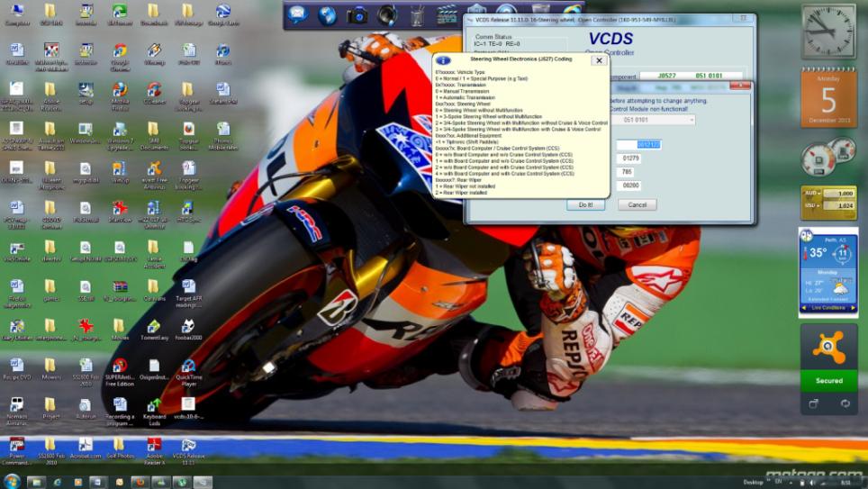Open Windows 7 Upgrade Advisor shortcut

pos(120,136)
